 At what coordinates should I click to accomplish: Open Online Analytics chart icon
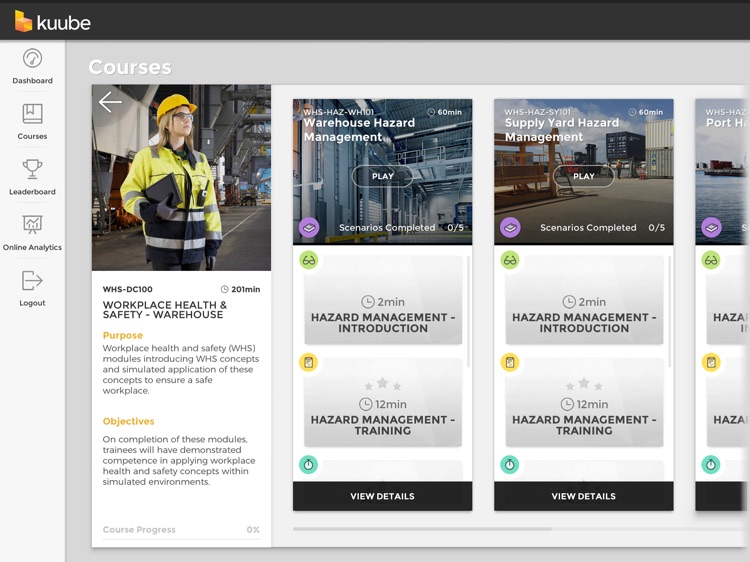[x=32, y=224]
